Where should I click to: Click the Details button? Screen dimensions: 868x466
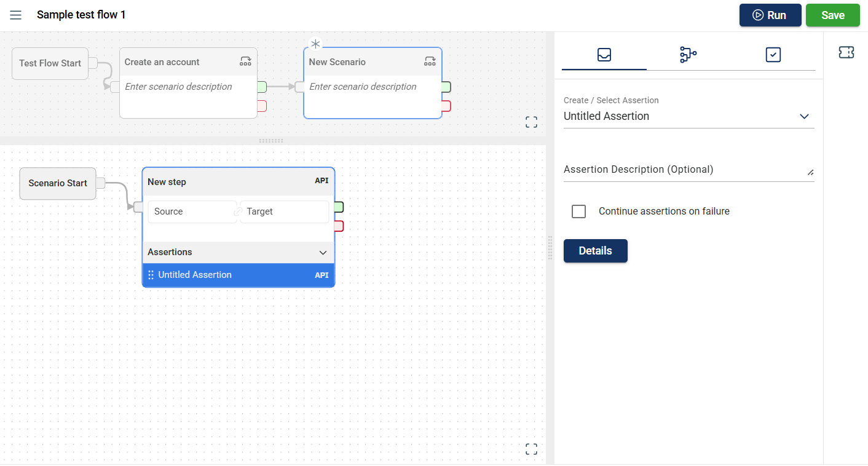(595, 251)
